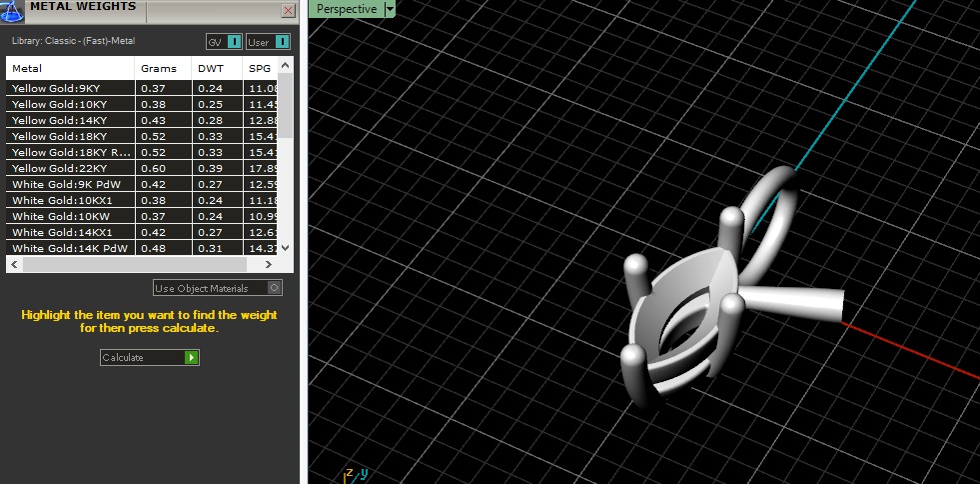Image resolution: width=980 pixels, height=484 pixels.
Task: Click the 0.43 grams value for 14KY
Action: 153,120
